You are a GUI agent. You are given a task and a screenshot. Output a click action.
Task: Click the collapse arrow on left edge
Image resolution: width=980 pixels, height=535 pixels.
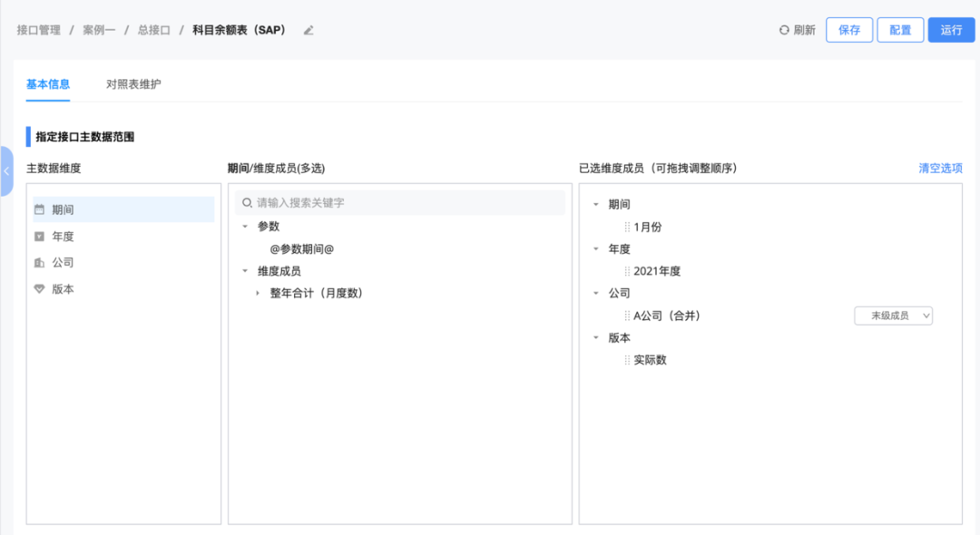click(x=6, y=170)
